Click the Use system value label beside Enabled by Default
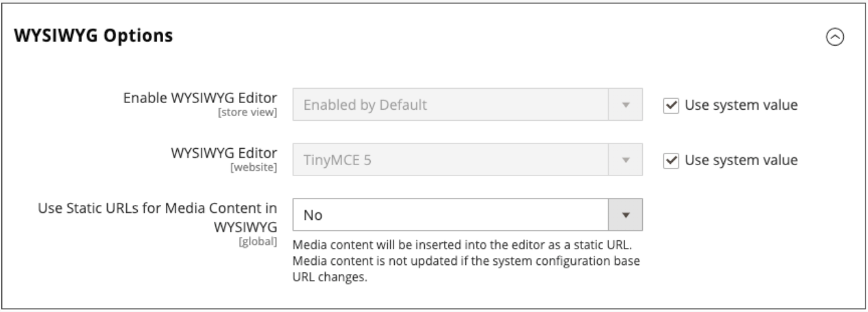The height and width of the screenshot is (312, 868). click(740, 105)
